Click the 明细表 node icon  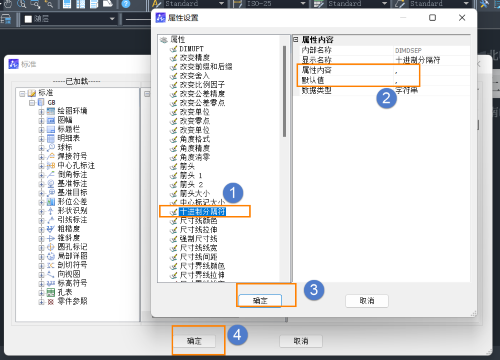pyautogui.click(x=51, y=138)
